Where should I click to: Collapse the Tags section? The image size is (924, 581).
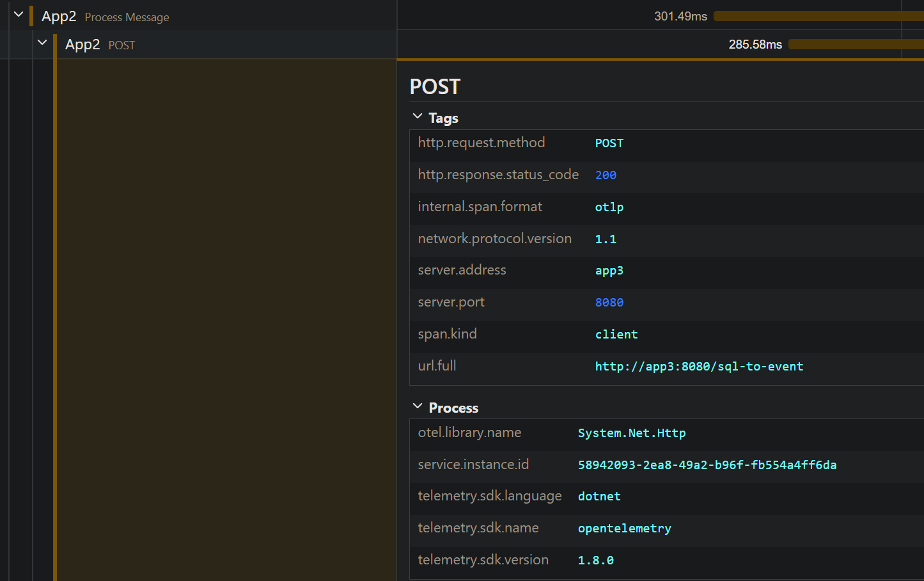pyautogui.click(x=418, y=116)
